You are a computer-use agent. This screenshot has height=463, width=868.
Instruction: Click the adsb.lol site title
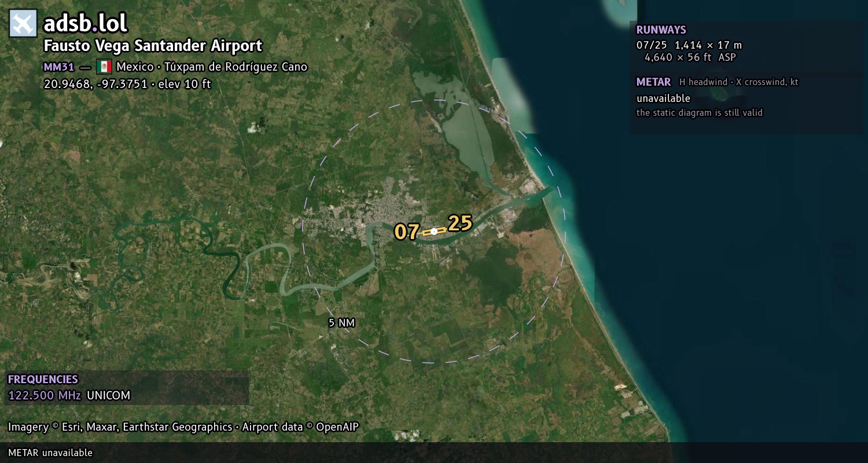(86, 23)
